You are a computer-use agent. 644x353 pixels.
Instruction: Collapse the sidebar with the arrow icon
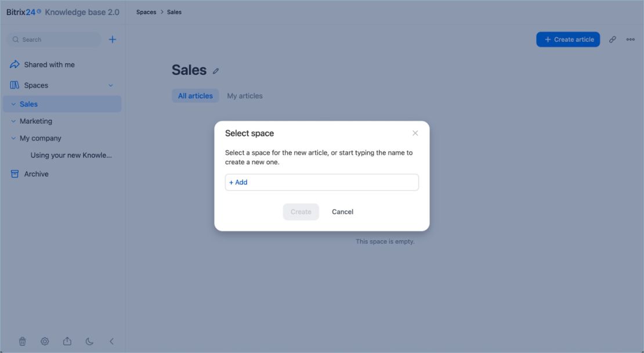[111, 341]
